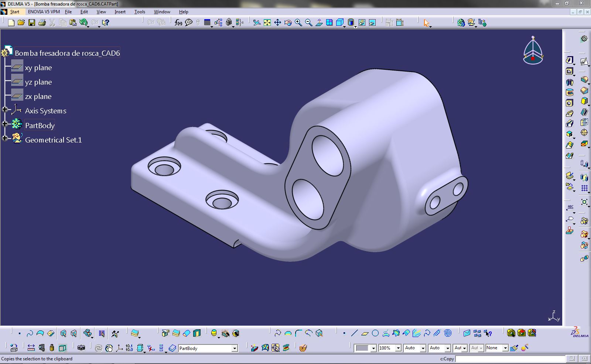The image size is (591, 364).
Task: Click the Select arrow tool icon
Action: pos(427,23)
